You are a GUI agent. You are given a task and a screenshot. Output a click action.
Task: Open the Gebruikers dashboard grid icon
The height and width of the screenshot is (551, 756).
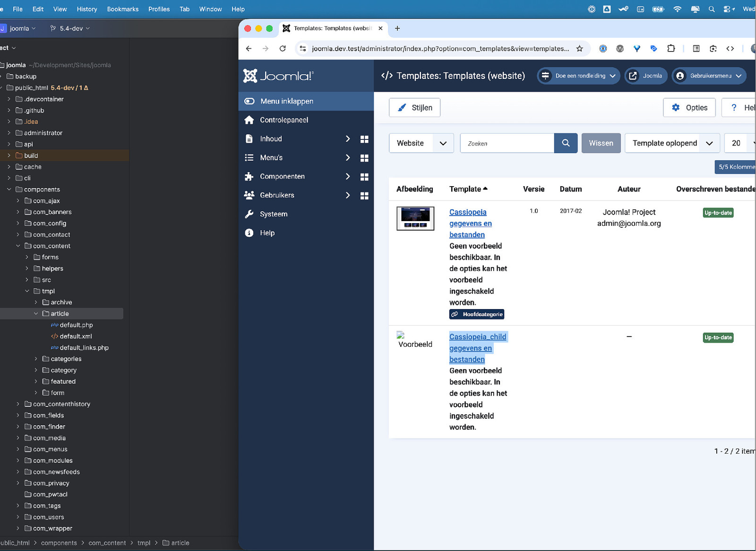click(x=364, y=196)
